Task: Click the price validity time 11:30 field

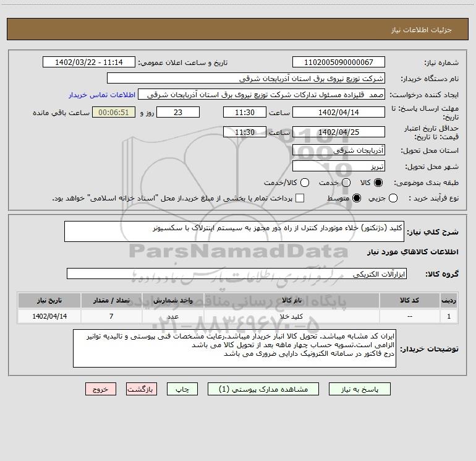Action: point(245,132)
